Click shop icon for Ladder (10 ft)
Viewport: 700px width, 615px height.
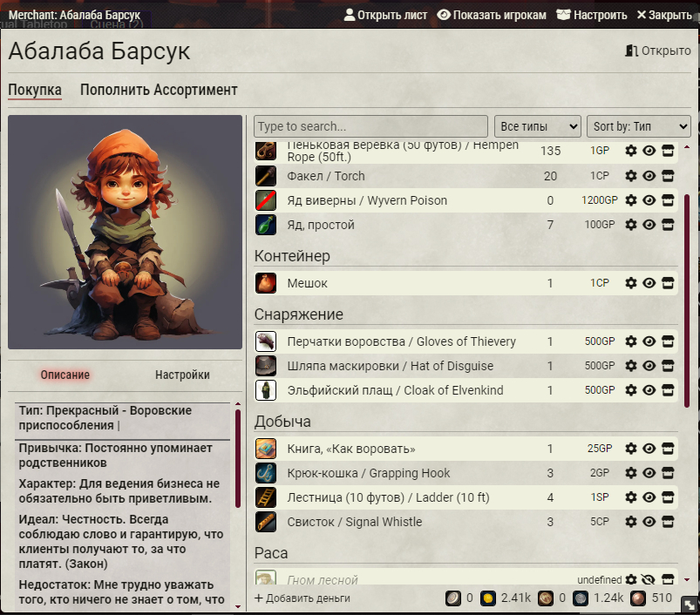pyautogui.click(x=668, y=497)
